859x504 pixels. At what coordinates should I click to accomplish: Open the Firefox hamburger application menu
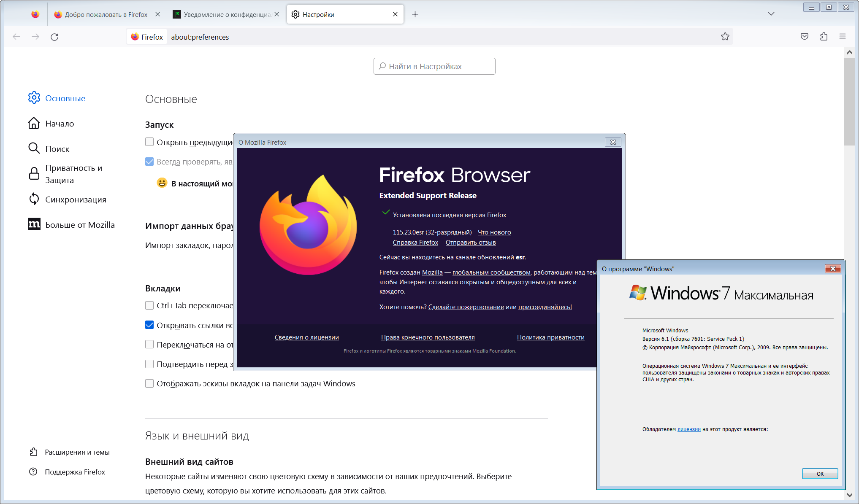(x=843, y=37)
